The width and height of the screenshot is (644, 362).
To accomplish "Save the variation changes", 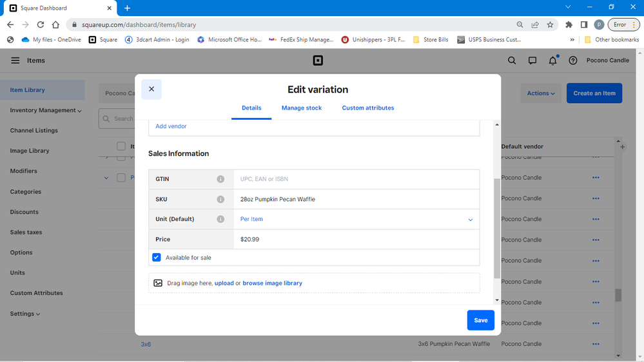I will coord(480,320).
